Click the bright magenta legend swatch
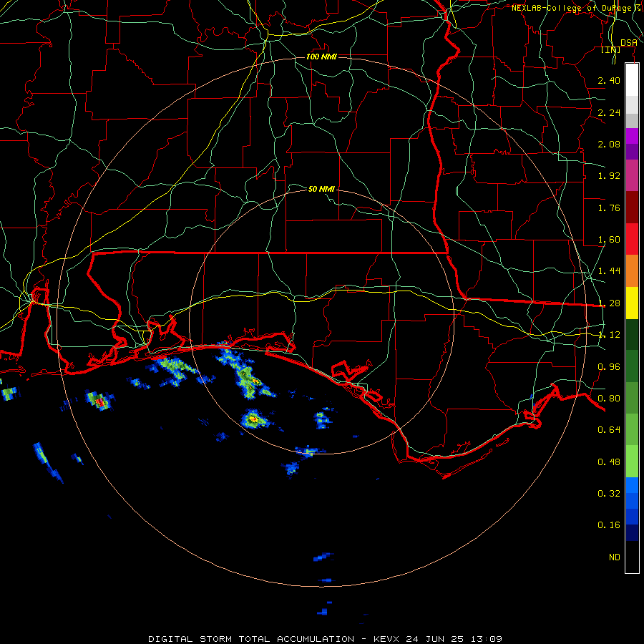 pos(632,136)
